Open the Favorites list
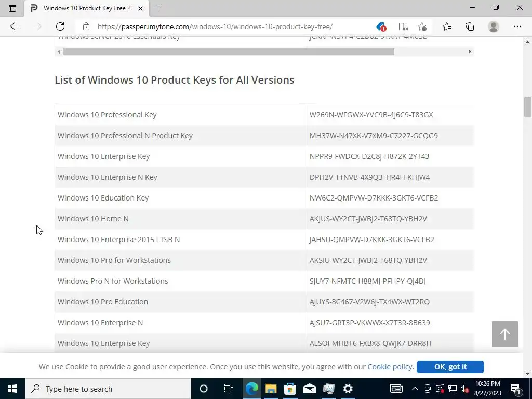This screenshot has width=532, height=399. [446, 26]
